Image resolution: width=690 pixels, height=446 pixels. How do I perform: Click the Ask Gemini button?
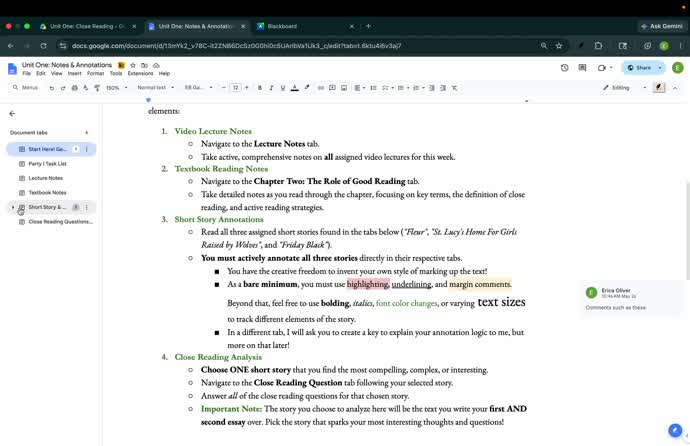tap(662, 26)
